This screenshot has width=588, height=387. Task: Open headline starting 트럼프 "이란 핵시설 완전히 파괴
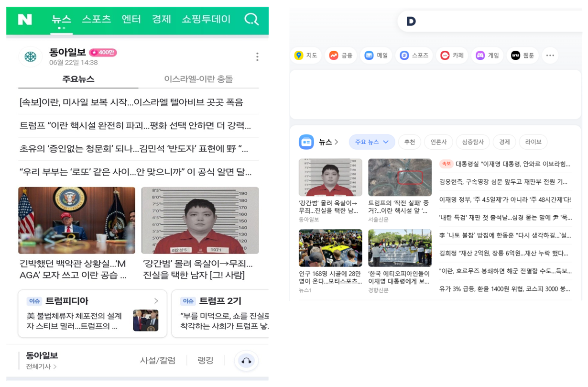tap(135, 126)
